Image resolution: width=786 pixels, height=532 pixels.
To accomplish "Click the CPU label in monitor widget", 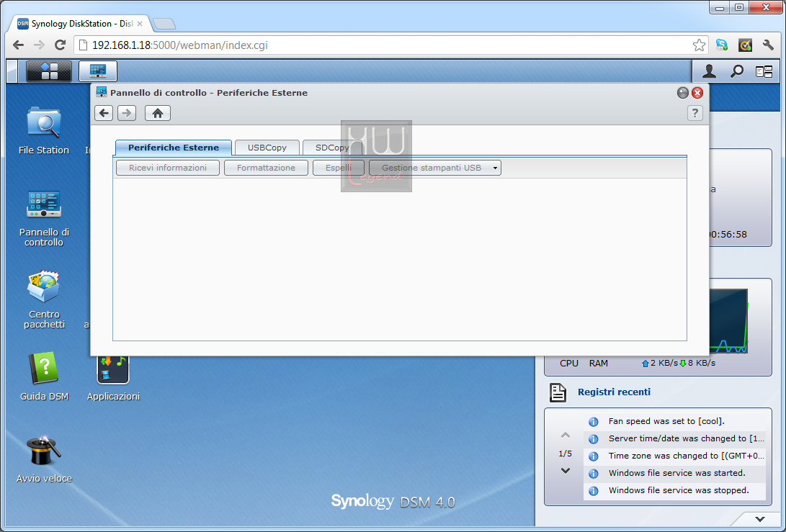I will pyautogui.click(x=569, y=363).
